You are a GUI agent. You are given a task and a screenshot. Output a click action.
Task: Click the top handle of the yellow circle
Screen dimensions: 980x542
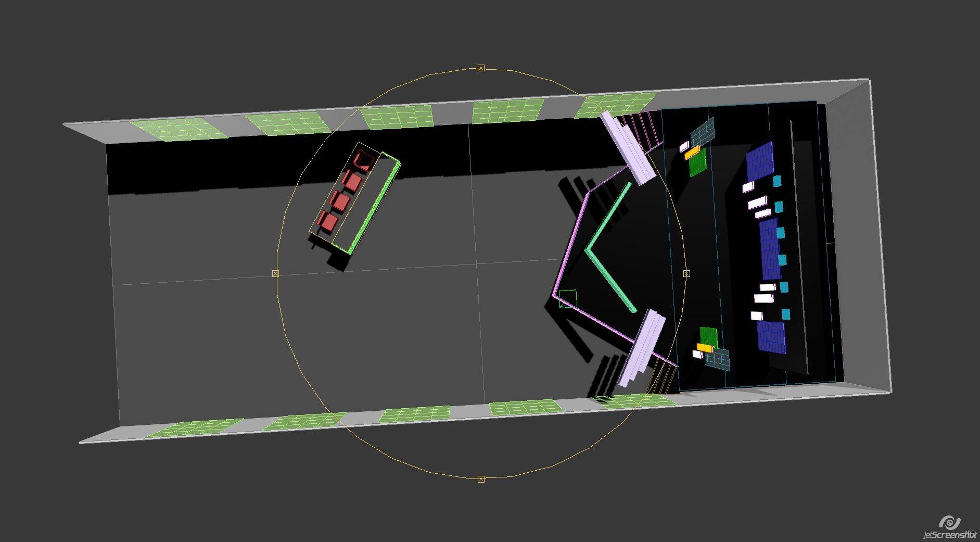pos(481,68)
